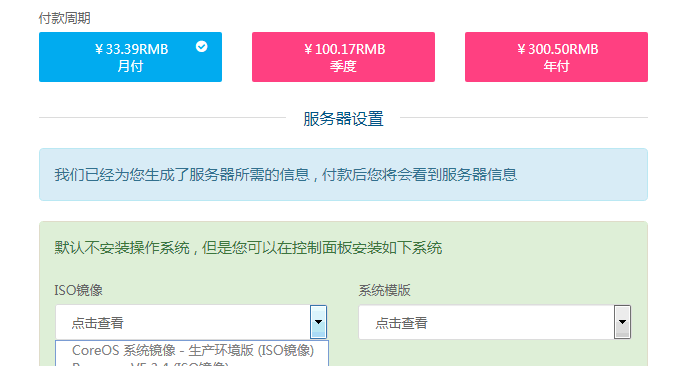Screen dimensions: 680x366
Task: Select the ¥33.39RMB 月付 monthly payment option
Action: (x=130, y=57)
